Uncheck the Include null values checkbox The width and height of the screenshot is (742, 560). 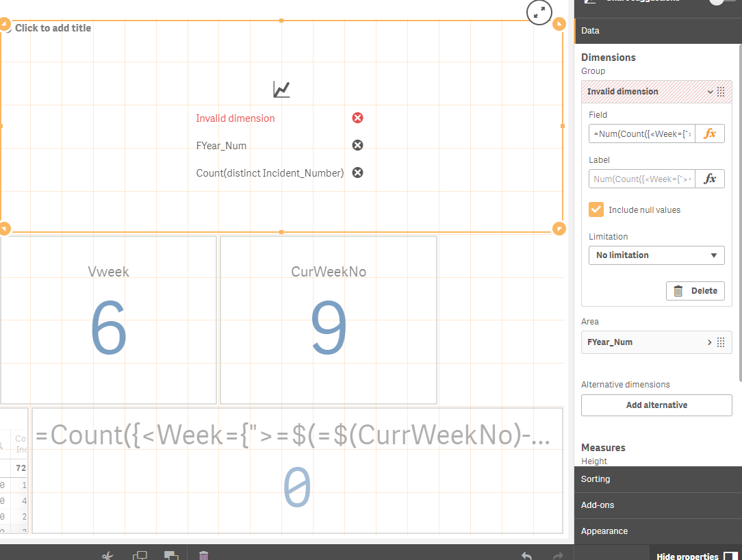tap(596, 209)
